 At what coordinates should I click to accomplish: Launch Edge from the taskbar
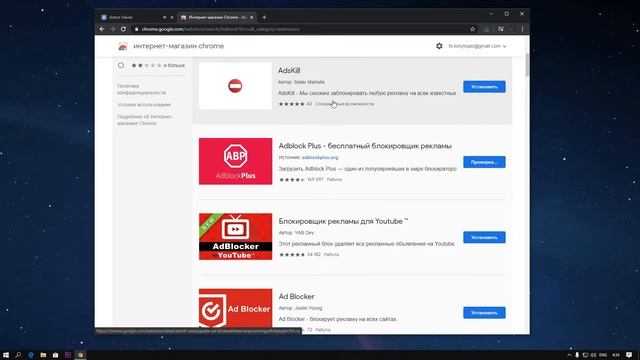pos(31,355)
